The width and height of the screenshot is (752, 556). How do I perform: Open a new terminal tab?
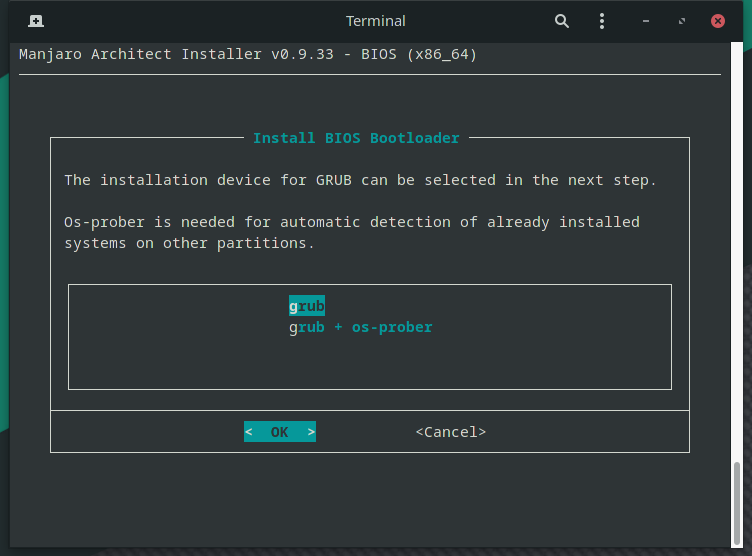click(36, 21)
